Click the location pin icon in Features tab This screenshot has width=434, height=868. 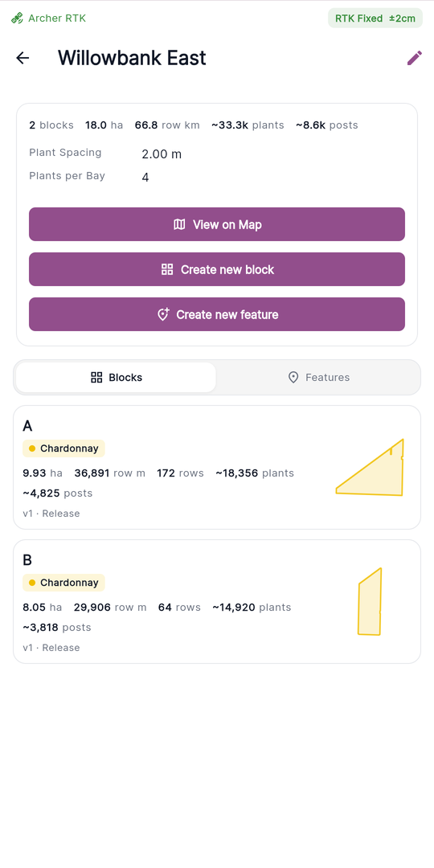click(293, 378)
